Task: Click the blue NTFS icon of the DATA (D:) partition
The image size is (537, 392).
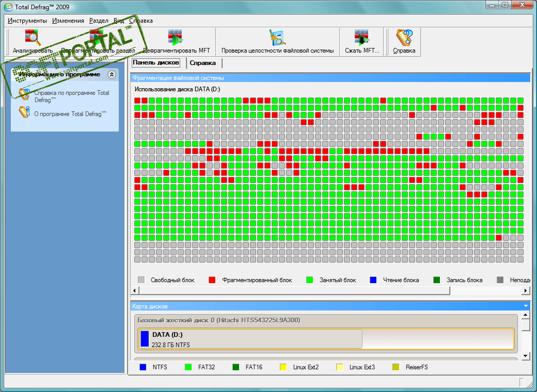Action: click(x=145, y=339)
